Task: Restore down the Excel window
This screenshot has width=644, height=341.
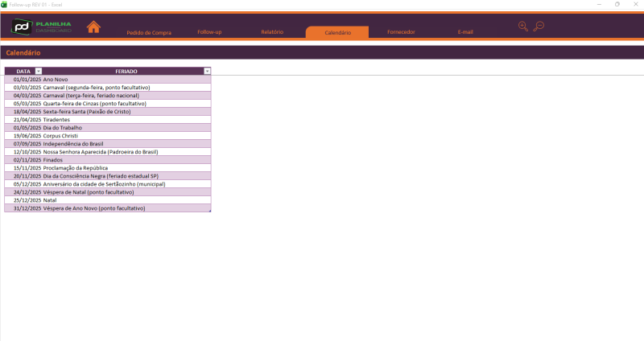Action: (617, 4)
